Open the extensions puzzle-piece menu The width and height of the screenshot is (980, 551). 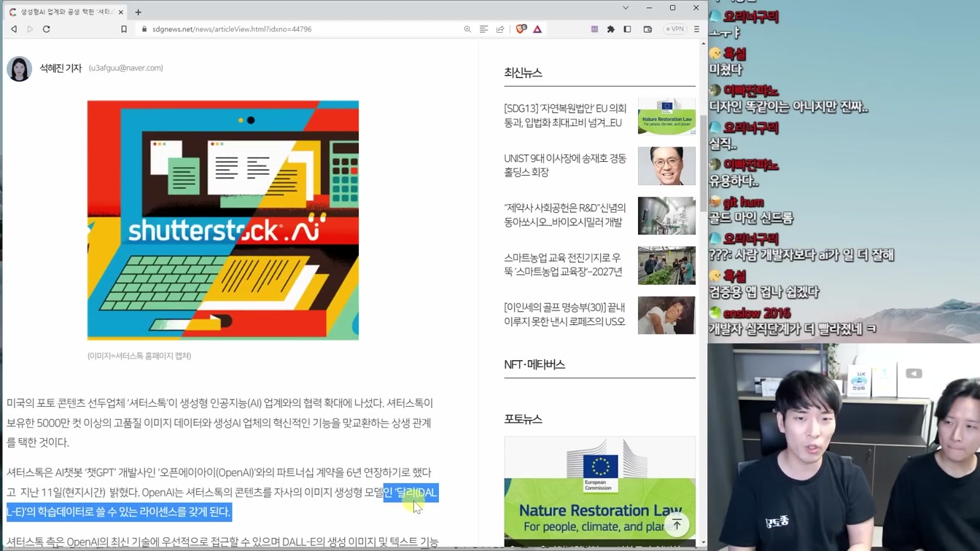click(x=611, y=29)
